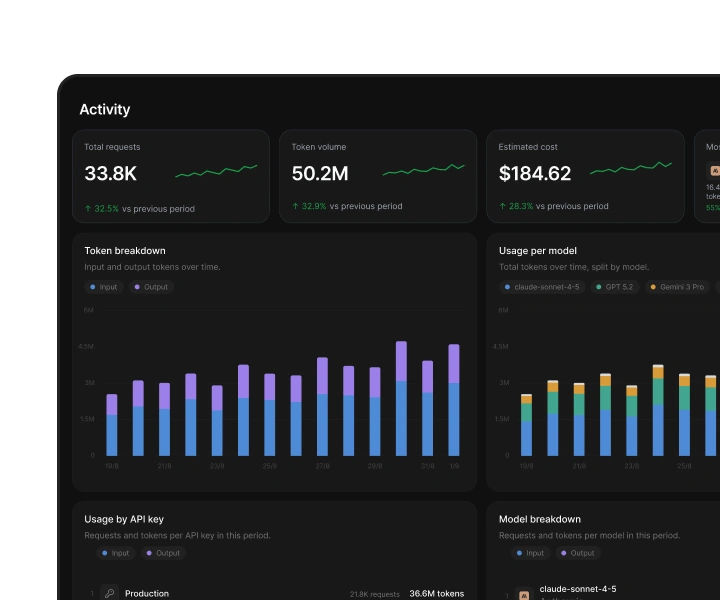The width and height of the screenshot is (720, 600).
Task: Click the 25/8 stacked bar in Usage per model
Action: [684, 415]
